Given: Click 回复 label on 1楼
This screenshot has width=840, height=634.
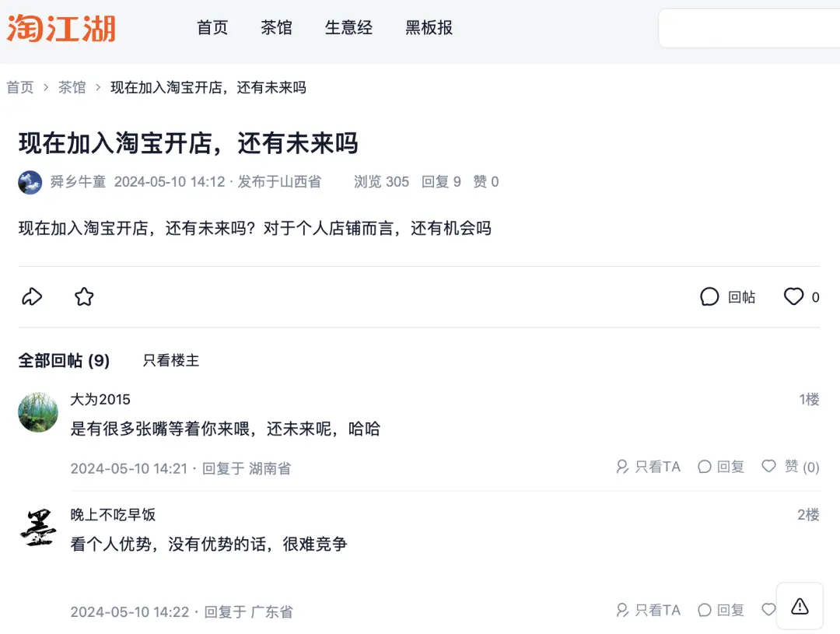Looking at the screenshot, I should pos(730,467).
